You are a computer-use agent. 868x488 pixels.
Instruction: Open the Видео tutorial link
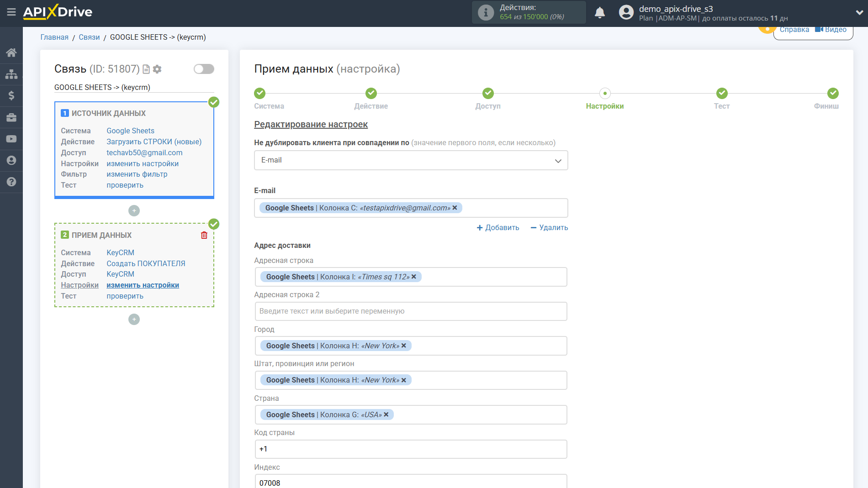point(831,30)
